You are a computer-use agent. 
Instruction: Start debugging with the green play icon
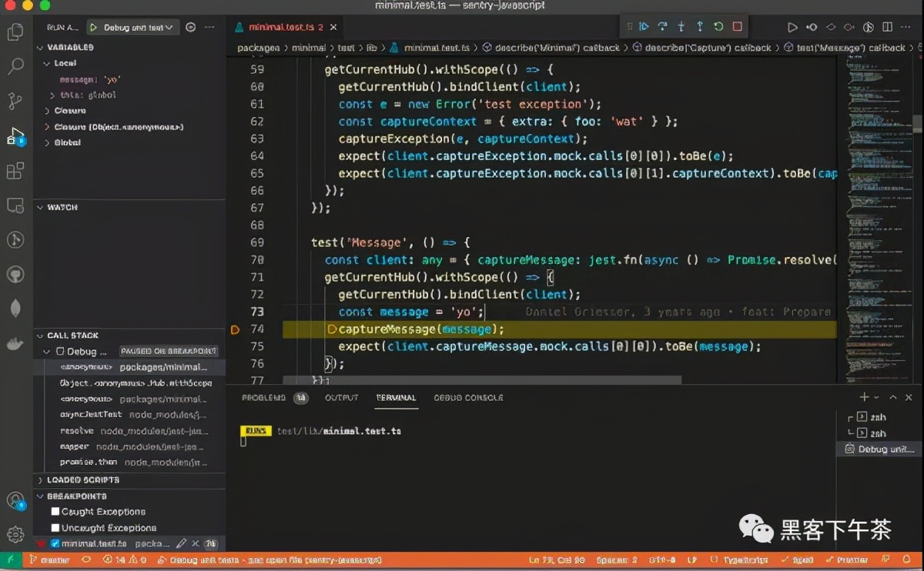click(93, 28)
